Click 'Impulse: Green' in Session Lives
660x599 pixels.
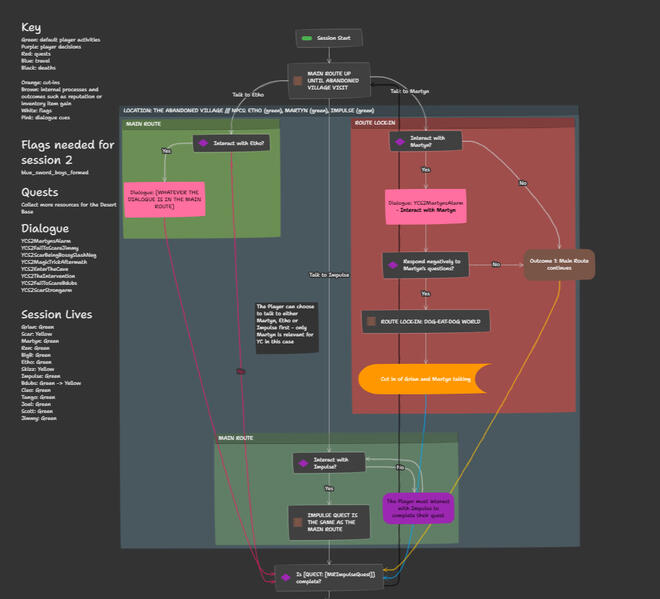[x=41, y=376]
